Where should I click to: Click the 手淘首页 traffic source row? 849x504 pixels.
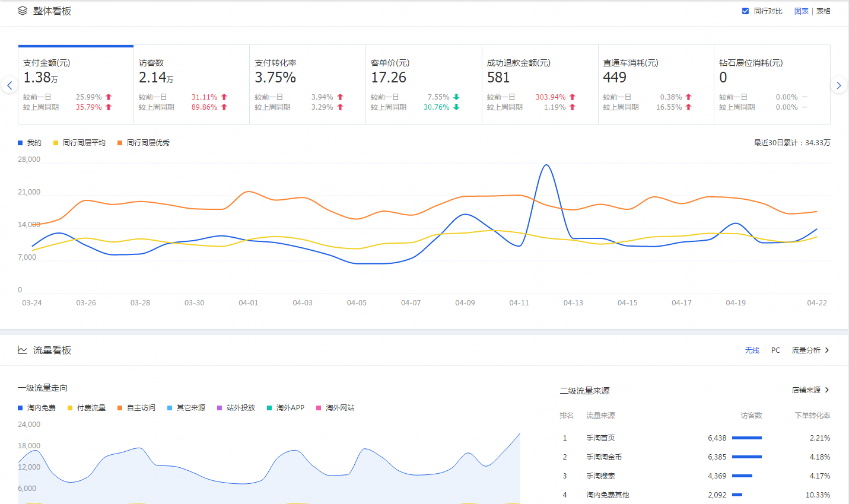coord(600,438)
